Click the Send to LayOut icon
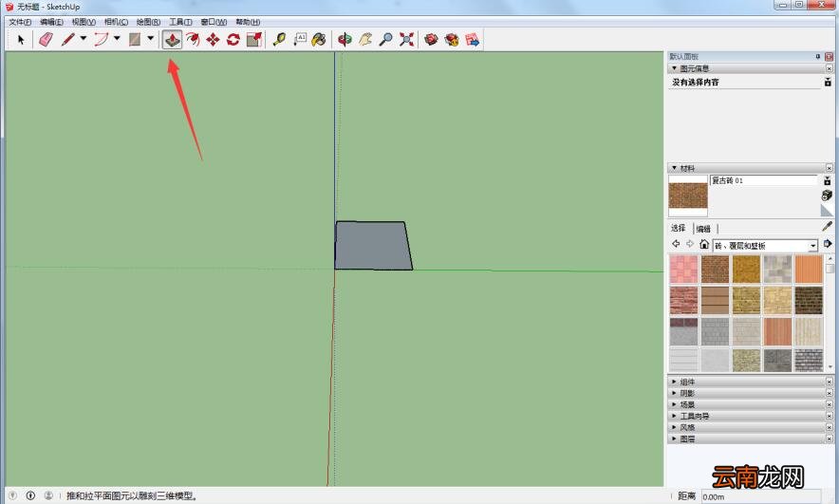The width and height of the screenshot is (839, 504). pos(472,40)
